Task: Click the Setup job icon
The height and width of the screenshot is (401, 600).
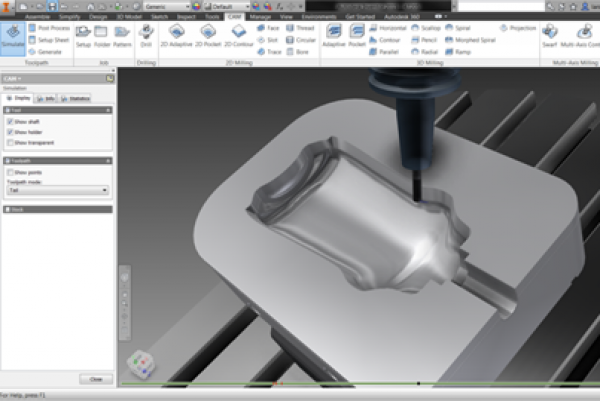Action: [x=83, y=37]
